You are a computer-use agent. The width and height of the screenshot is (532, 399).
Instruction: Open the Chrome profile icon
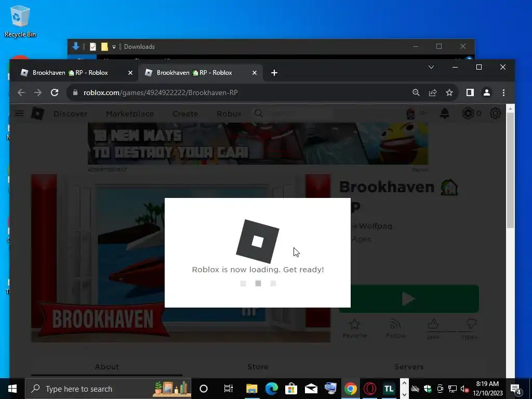[486, 92]
